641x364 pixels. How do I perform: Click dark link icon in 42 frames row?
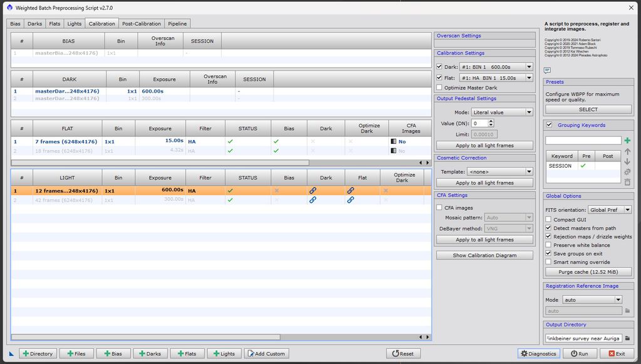(x=313, y=200)
